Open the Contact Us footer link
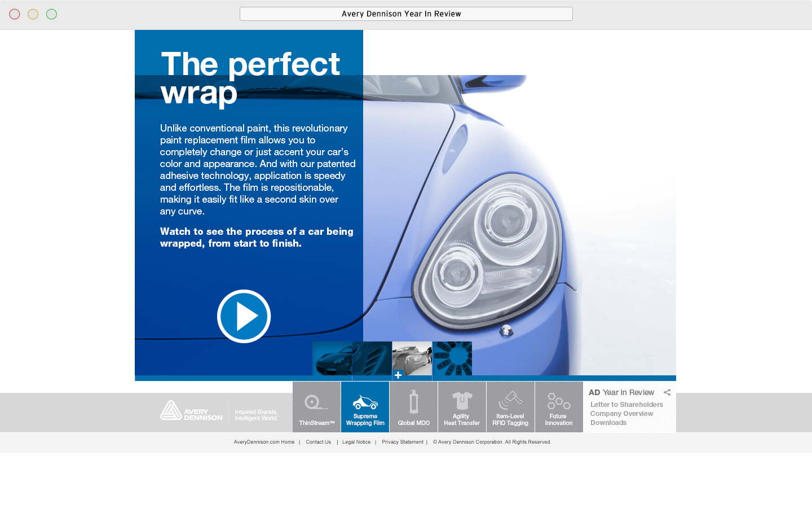 pyautogui.click(x=318, y=442)
